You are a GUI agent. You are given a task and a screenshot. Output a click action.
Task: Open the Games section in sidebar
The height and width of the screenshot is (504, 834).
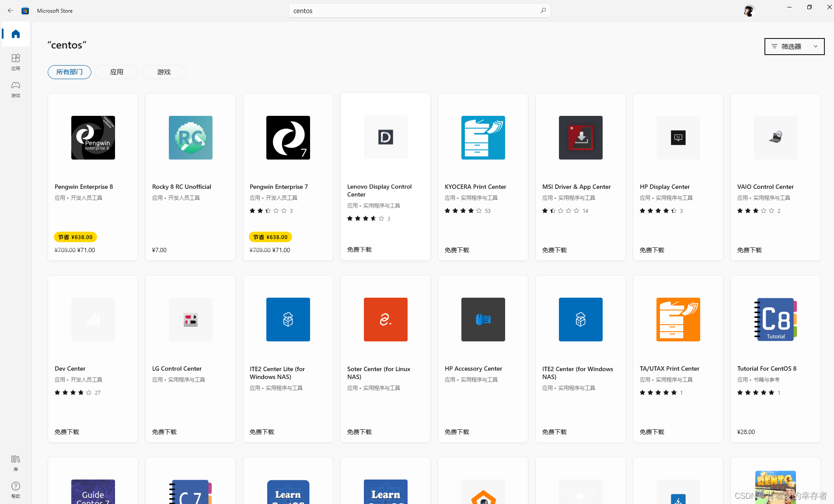16,89
